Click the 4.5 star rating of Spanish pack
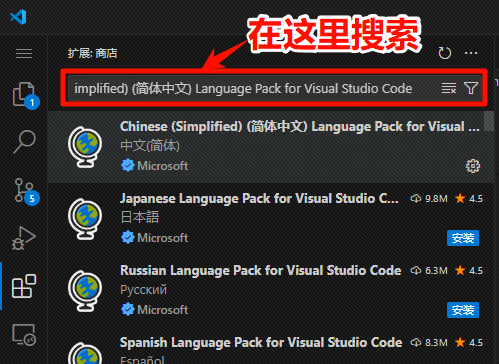 (469, 343)
